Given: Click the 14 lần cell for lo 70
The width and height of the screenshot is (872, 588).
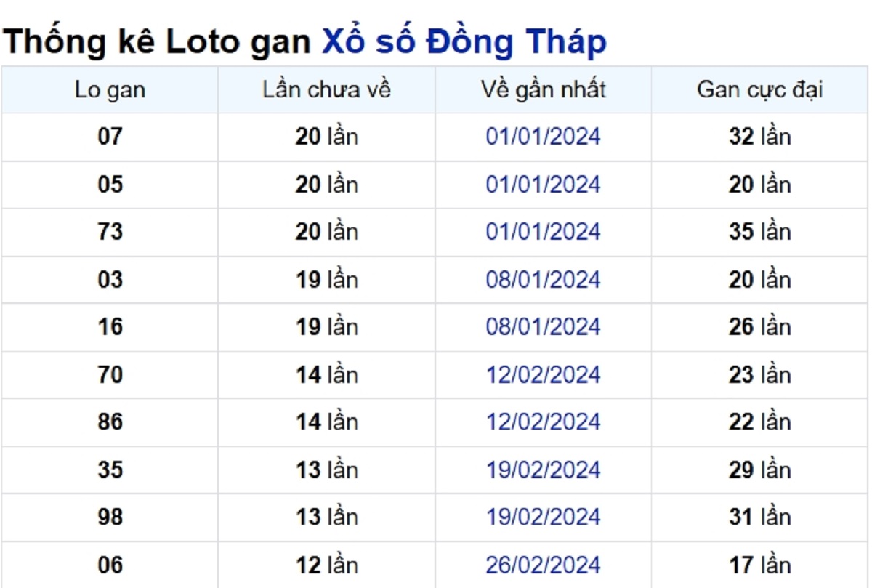Looking at the screenshot, I should [x=326, y=375].
